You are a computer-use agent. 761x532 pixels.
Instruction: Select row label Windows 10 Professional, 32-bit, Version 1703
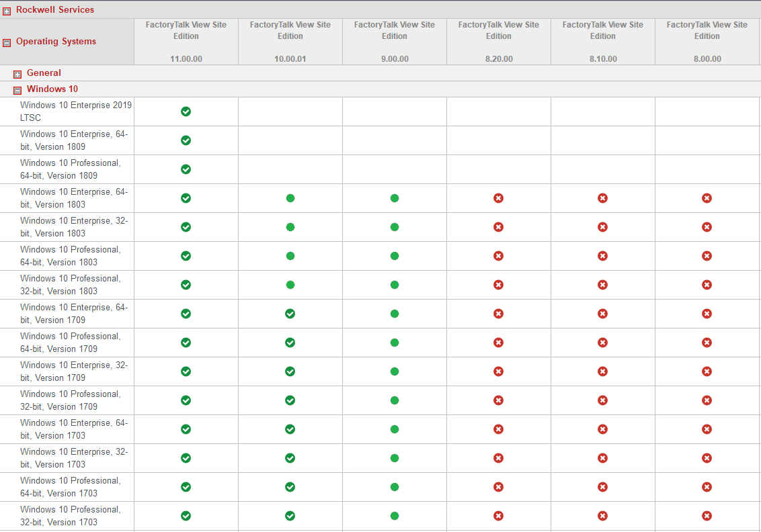[x=71, y=516]
